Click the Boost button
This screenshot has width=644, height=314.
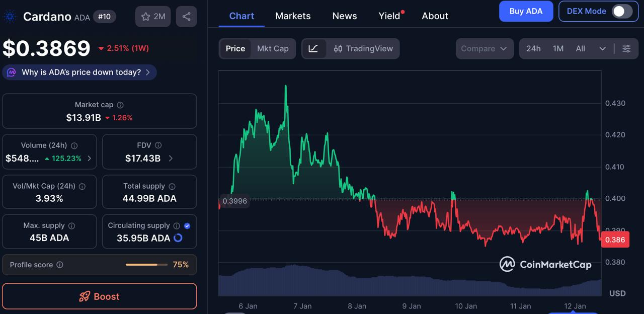[99, 296]
